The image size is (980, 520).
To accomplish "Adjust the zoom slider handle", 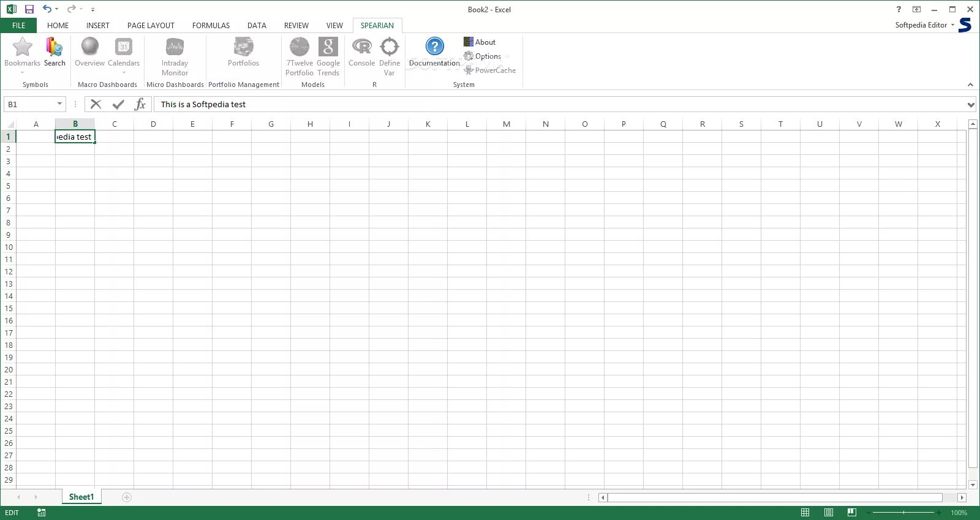I will [903, 513].
